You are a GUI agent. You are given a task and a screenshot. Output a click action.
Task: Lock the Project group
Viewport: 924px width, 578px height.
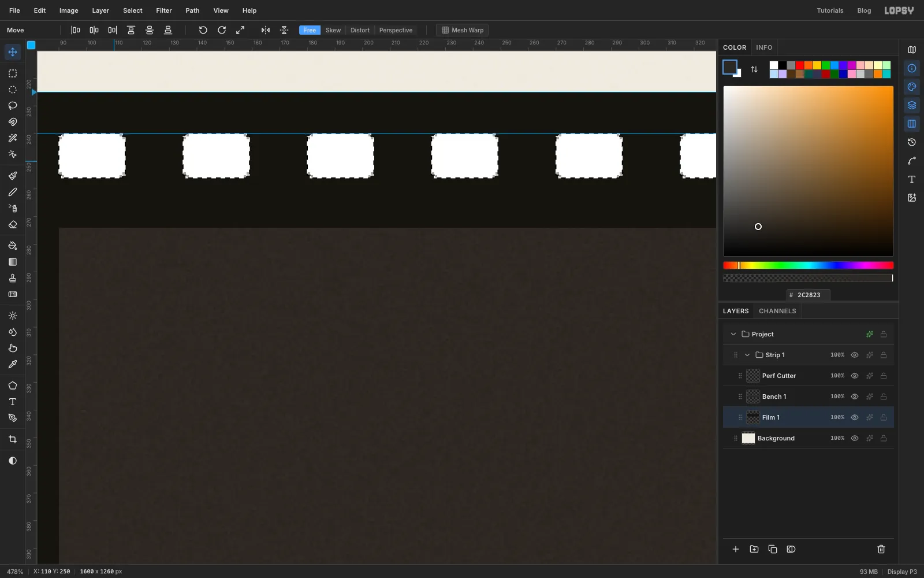pyautogui.click(x=884, y=334)
